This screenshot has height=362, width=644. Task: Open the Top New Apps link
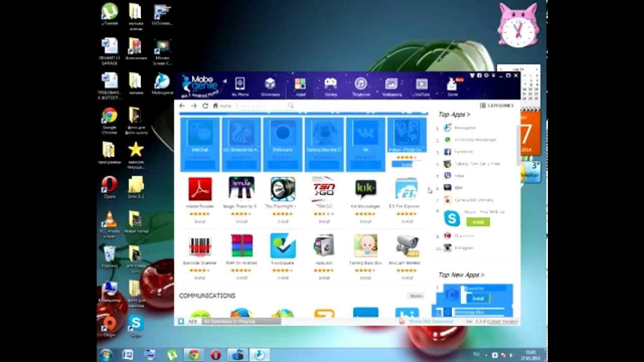[x=461, y=275]
